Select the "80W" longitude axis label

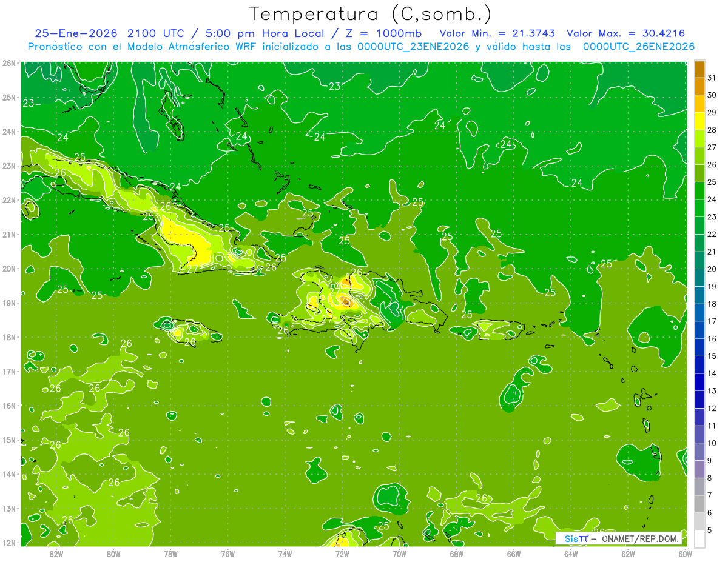pos(113,553)
